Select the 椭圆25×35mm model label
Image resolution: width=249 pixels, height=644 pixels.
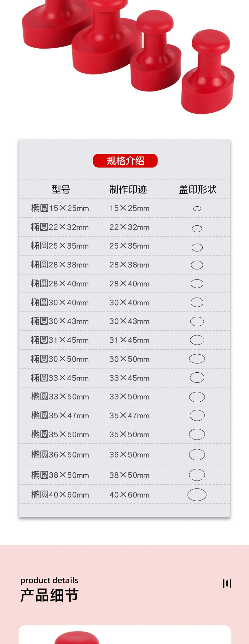tap(60, 246)
